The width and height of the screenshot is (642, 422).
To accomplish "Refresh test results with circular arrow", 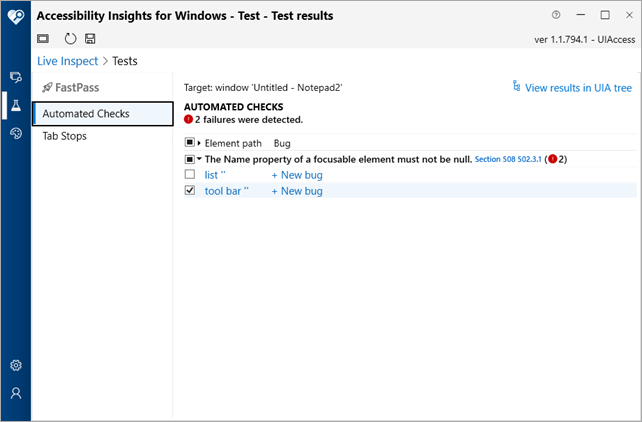I will tap(70, 39).
